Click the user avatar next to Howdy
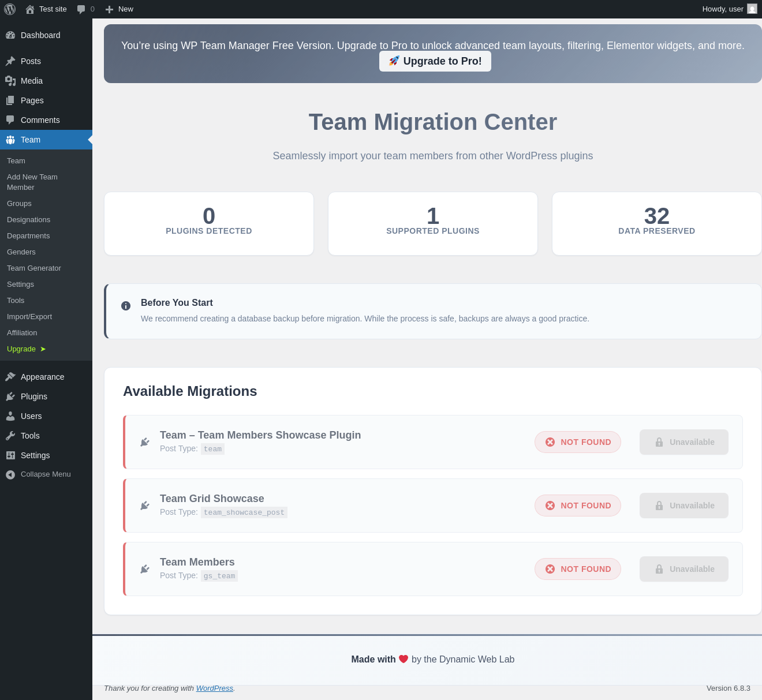 [x=752, y=9]
